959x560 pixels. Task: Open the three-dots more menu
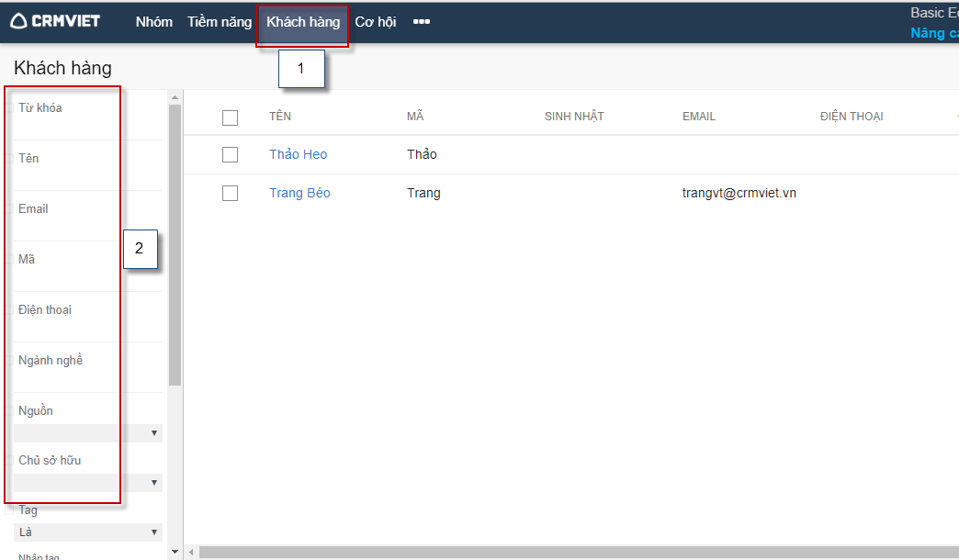coord(422,22)
